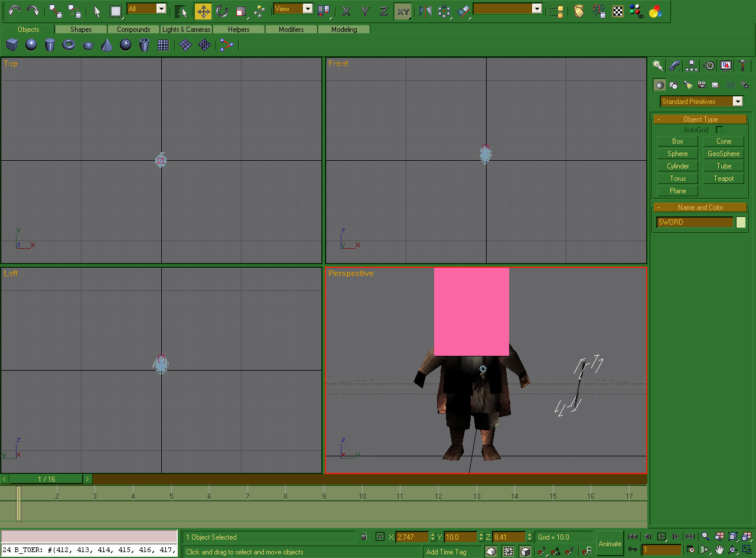Select the Pan hand viewport tool
The height and width of the screenshot is (558, 756).
[719, 550]
